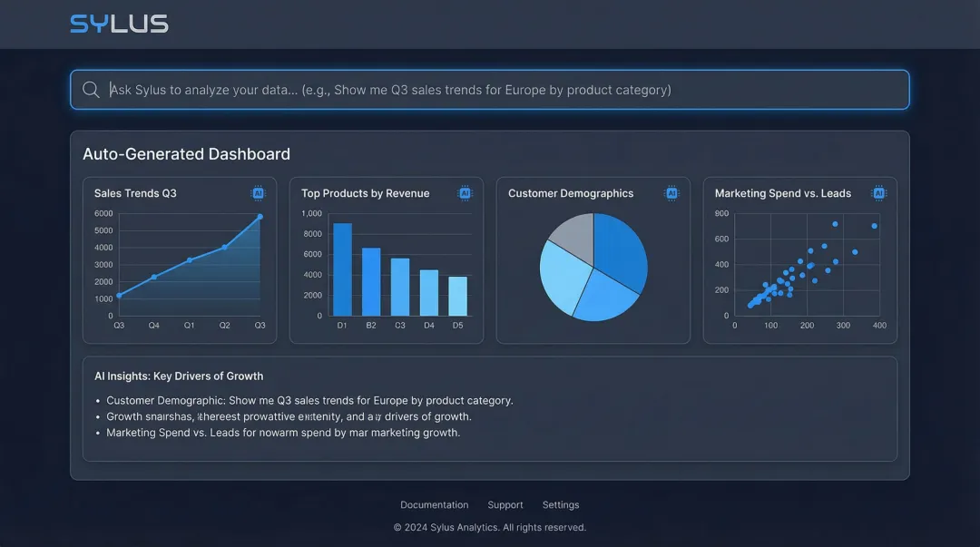Click the Sylus logo in the header
Screen dimensions: 980x547
[119, 24]
